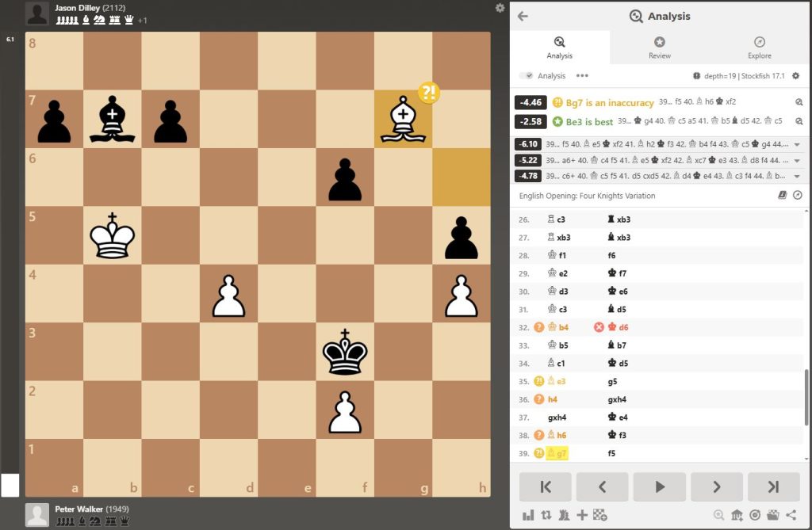Click the opening book icon
812x530 pixels.
[x=782, y=195]
